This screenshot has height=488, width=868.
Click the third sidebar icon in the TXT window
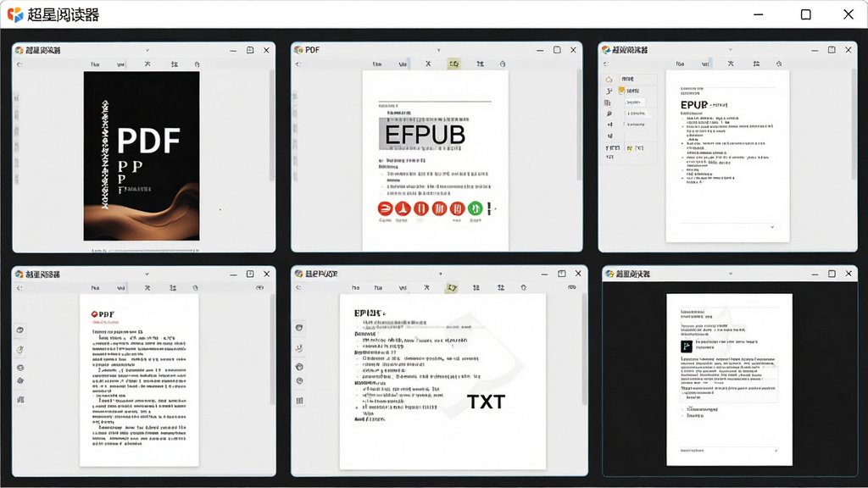[299, 367]
